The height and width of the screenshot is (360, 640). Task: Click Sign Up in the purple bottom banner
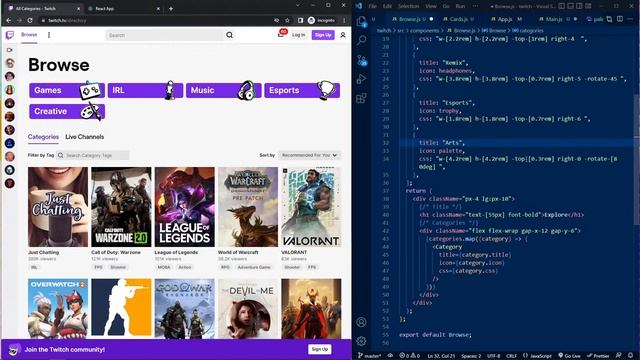(x=320, y=349)
